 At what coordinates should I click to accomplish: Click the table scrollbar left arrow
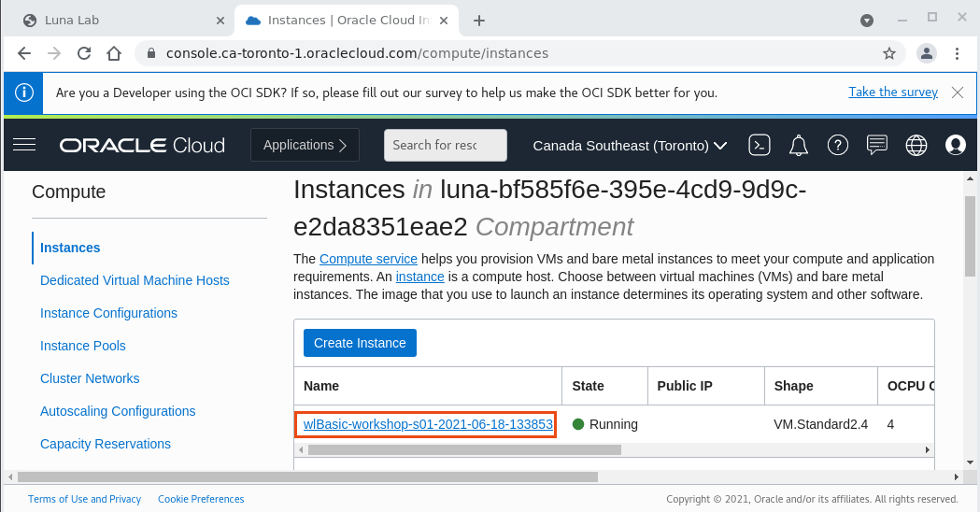301,450
